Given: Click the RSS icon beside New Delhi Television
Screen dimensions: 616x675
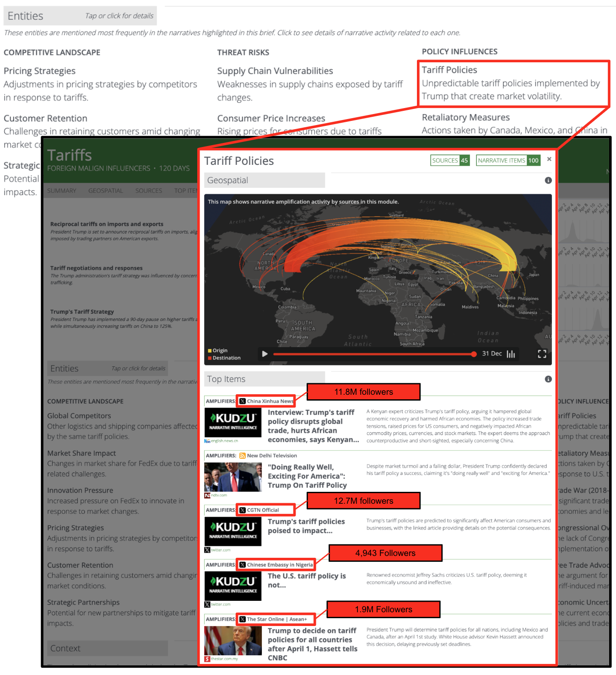Looking at the screenshot, I should click(x=243, y=456).
